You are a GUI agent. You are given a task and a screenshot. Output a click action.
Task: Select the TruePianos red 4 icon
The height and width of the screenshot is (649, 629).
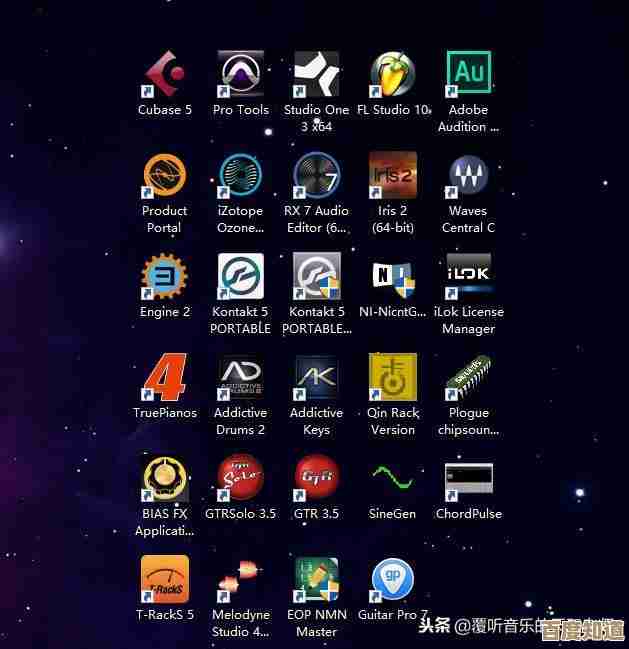(x=165, y=377)
